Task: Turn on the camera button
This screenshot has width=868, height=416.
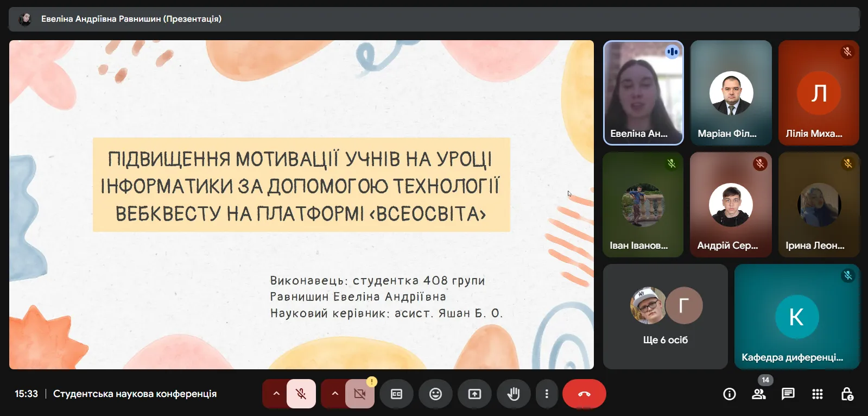Action: tap(360, 394)
